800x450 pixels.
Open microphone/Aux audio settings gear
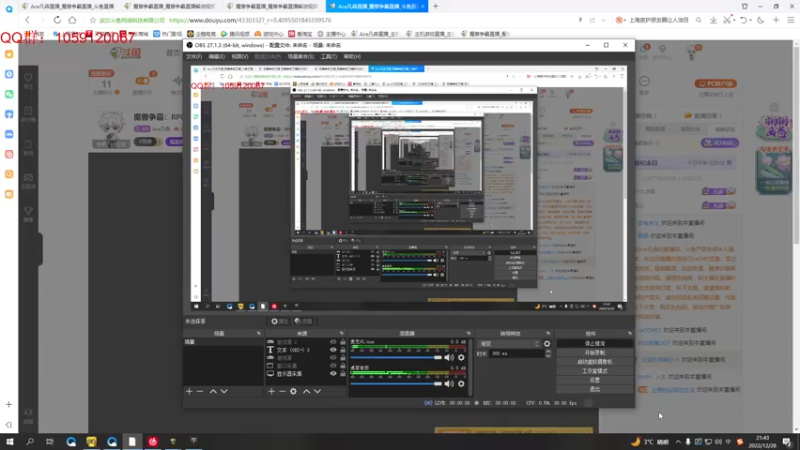tap(461, 358)
